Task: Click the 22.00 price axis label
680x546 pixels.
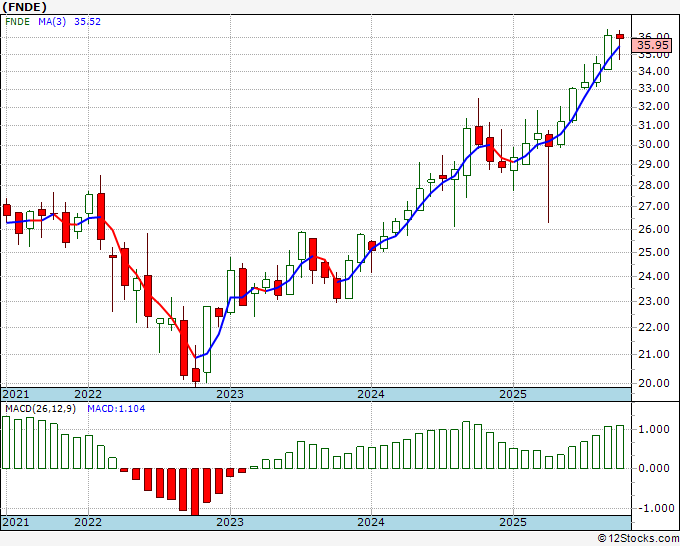Action: (654, 327)
